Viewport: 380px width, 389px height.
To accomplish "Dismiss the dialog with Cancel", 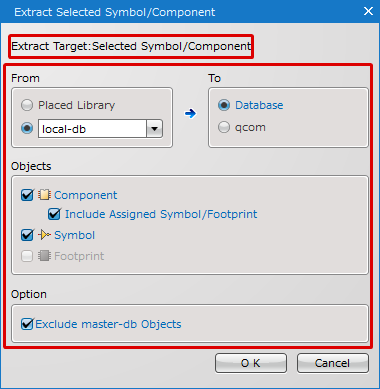I will (333, 363).
